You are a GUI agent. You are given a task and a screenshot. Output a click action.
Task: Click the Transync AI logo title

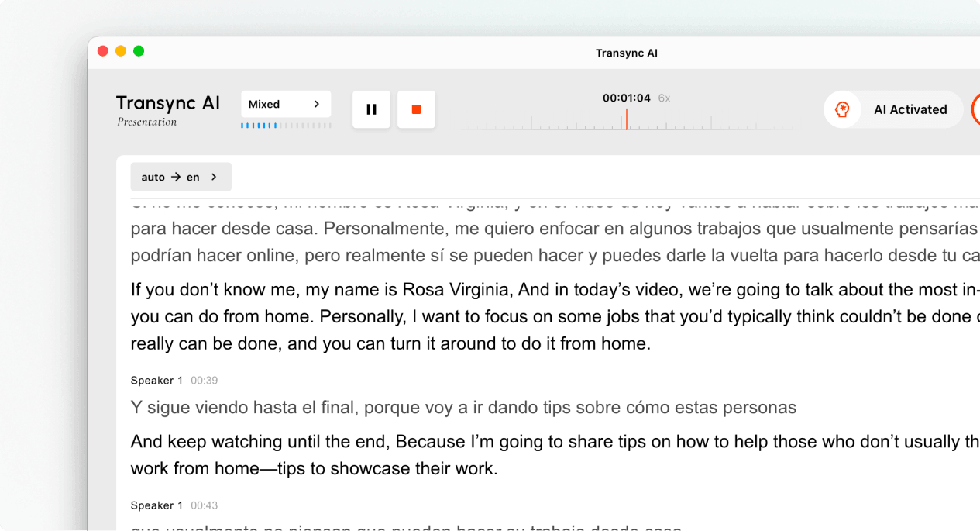(168, 103)
